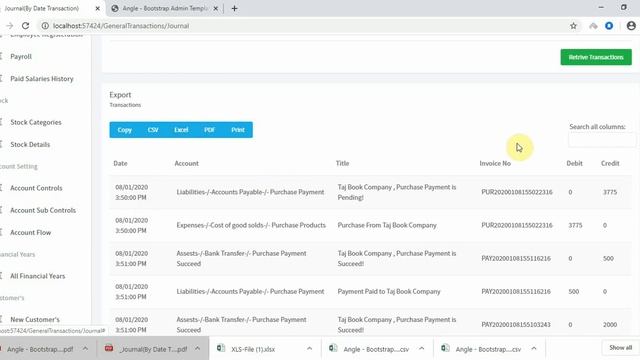Sort table by Date column header
The image size is (640, 360).
point(120,163)
